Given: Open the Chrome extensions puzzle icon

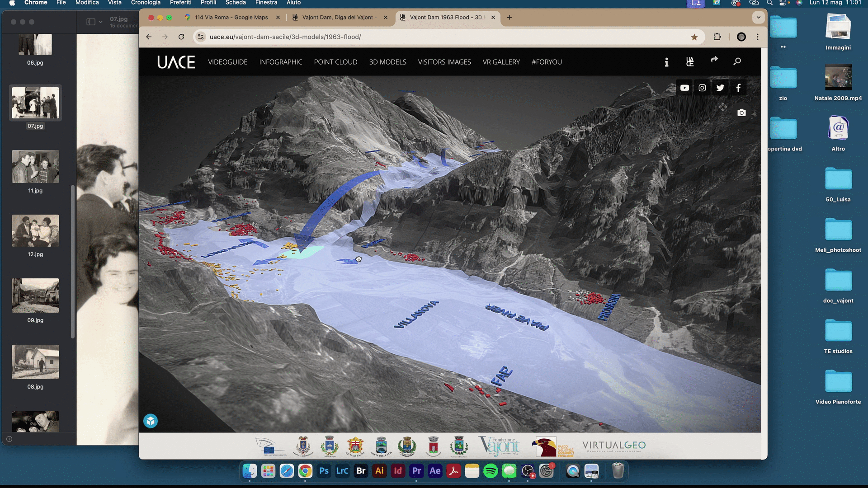Looking at the screenshot, I should [717, 37].
